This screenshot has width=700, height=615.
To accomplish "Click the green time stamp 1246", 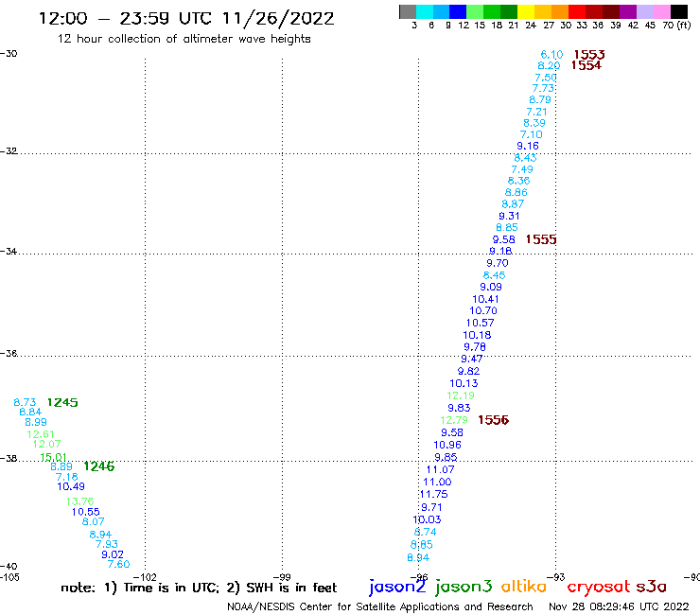I will 99,466.
